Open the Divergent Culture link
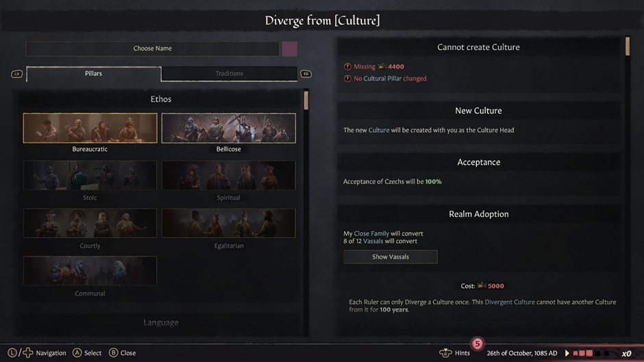The image size is (644, 362). tap(510, 302)
